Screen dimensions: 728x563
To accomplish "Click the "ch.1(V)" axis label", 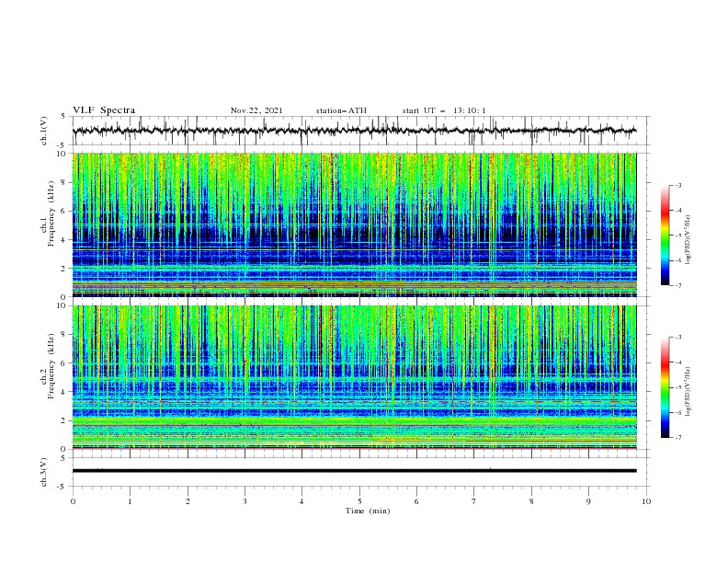I will [44, 131].
